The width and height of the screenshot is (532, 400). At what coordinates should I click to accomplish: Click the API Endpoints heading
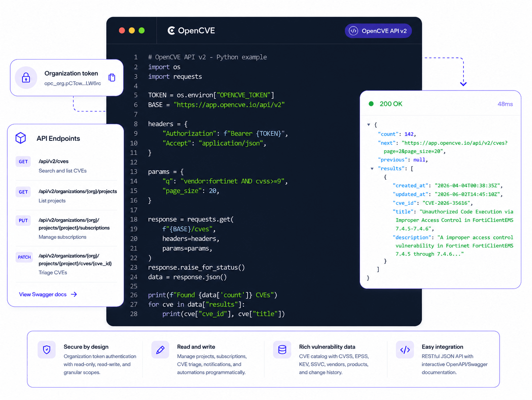[x=58, y=138]
